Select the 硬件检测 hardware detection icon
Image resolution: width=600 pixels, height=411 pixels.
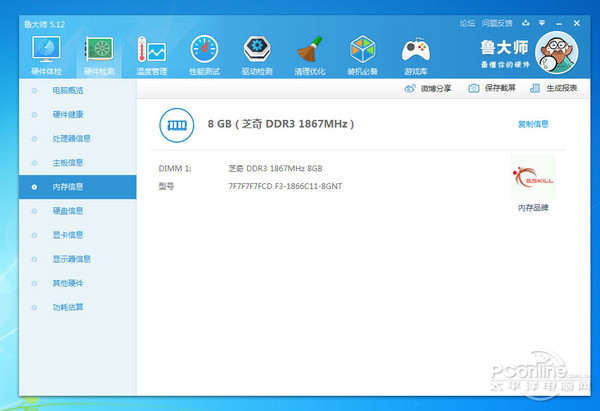click(99, 50)
